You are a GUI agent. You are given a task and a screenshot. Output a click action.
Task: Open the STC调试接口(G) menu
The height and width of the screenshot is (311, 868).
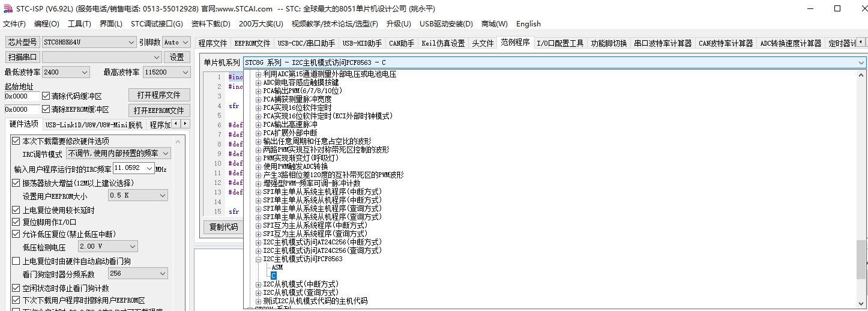point(157,24)
